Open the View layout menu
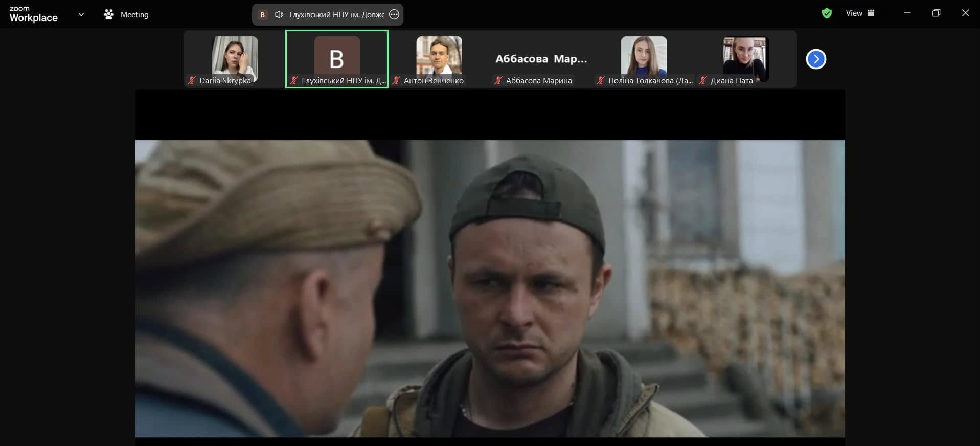Screen dimensions: 980x446 coord(860,13)
